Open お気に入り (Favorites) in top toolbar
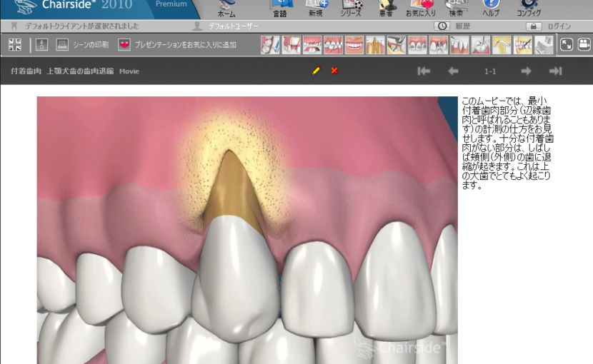Viewport: 593px width, 364px height. pos(421,8)
